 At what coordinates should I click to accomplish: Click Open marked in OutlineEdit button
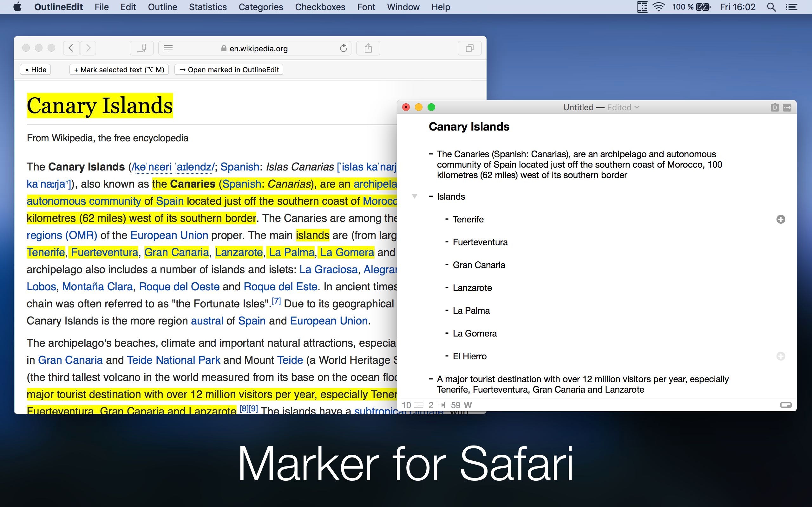pyautogui.click(x=229, y=70)
